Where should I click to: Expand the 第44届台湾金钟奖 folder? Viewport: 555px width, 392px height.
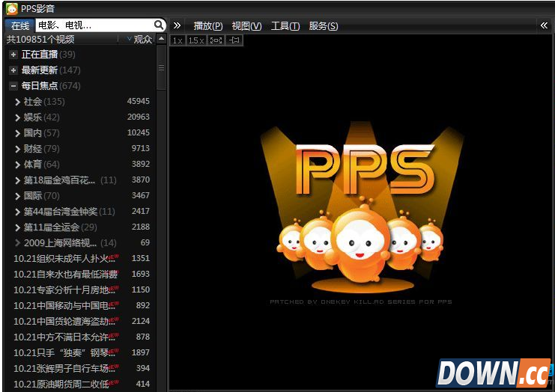click(18, 212)
